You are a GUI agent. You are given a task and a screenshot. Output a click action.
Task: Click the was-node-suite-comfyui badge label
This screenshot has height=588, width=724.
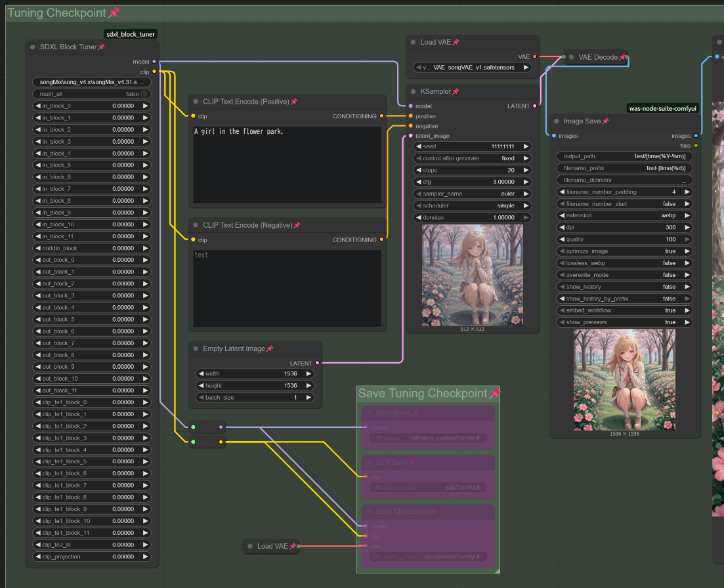pos(663,108)
